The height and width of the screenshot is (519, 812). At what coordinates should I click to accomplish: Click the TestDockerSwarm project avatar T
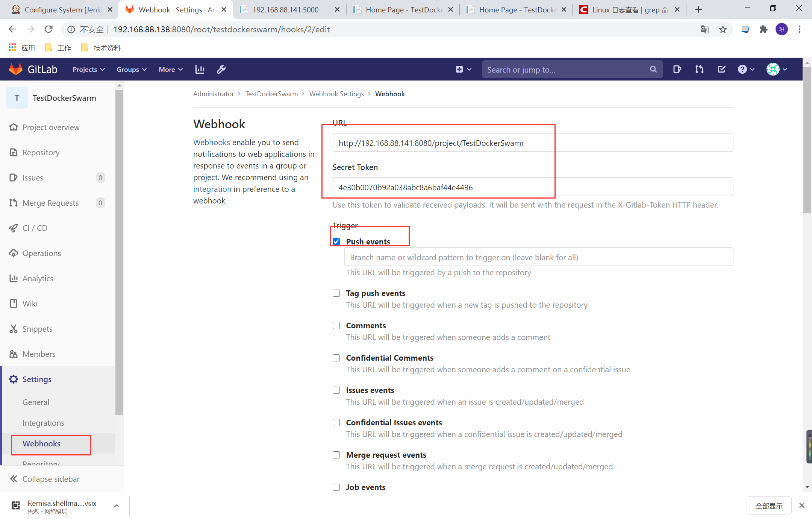(x=17, y=98)
